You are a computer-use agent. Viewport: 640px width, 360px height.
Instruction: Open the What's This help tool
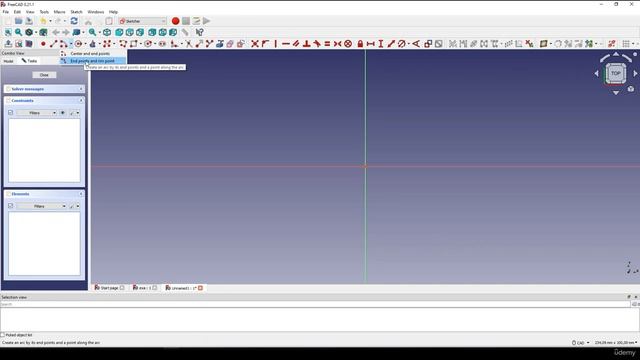(200, 32)
